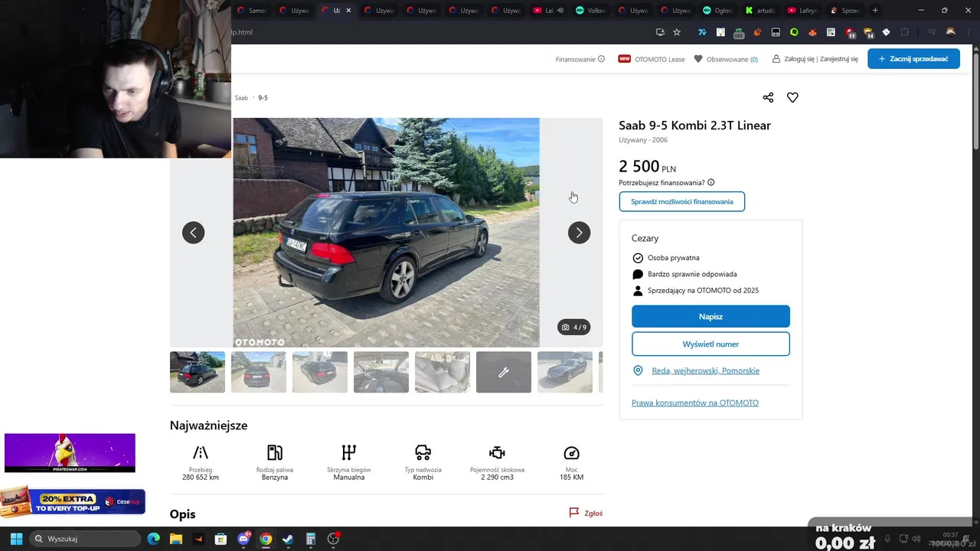
Task: Click the Napisz button
Action: (710, 316)
